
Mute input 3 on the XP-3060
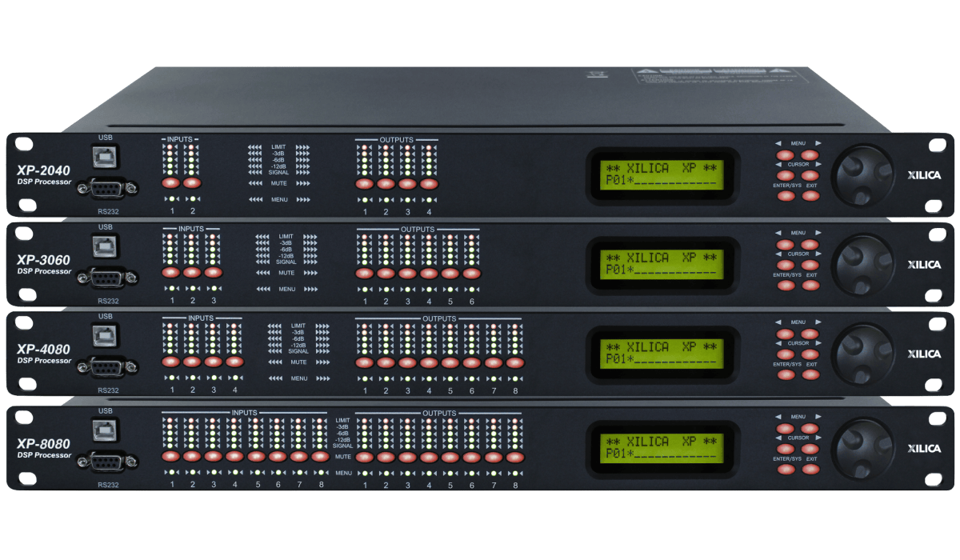tap(214, 272)
